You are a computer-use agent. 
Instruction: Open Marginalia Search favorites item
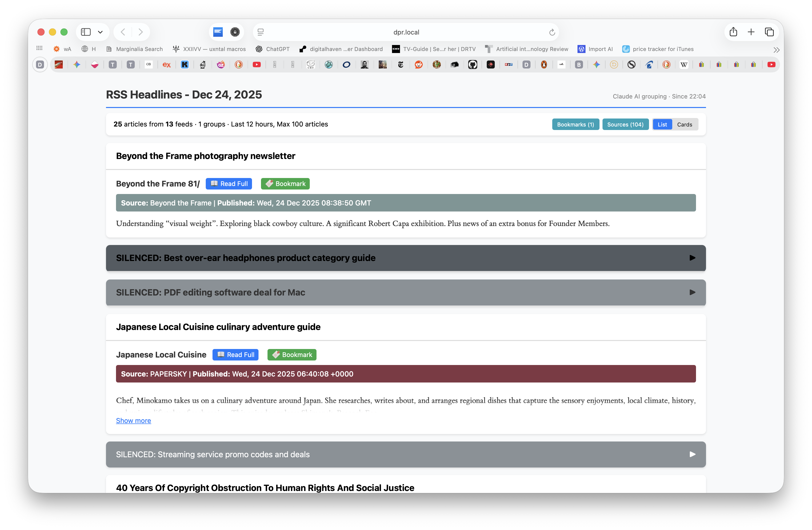pos(134,49)
